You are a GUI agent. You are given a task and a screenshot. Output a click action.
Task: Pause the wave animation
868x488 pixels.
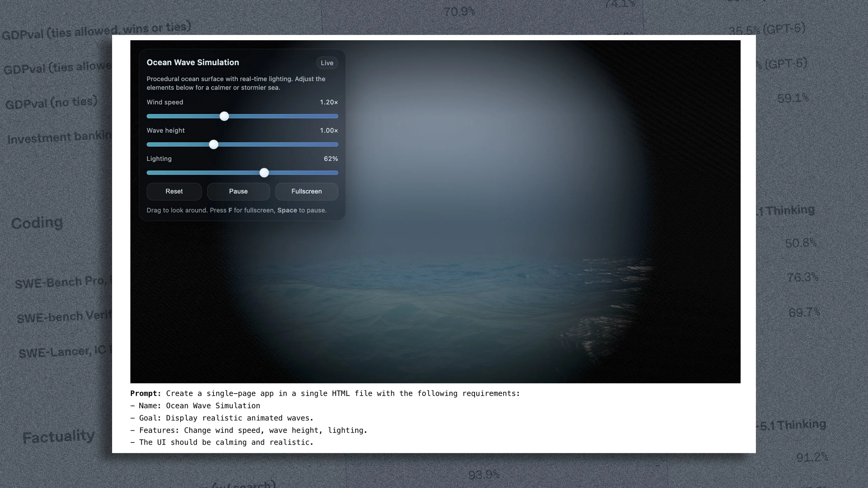[x=238, y=191]
